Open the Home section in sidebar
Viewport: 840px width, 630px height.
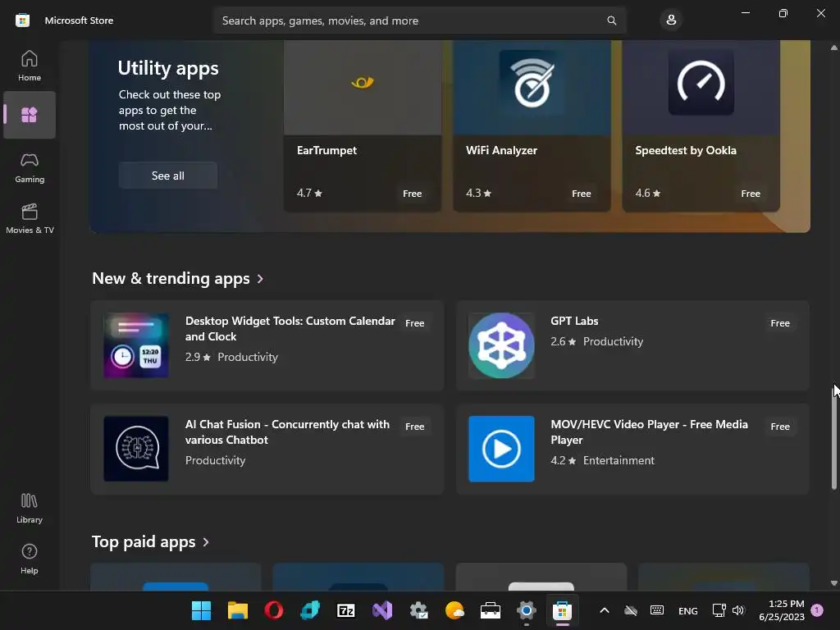click(30, 66)
